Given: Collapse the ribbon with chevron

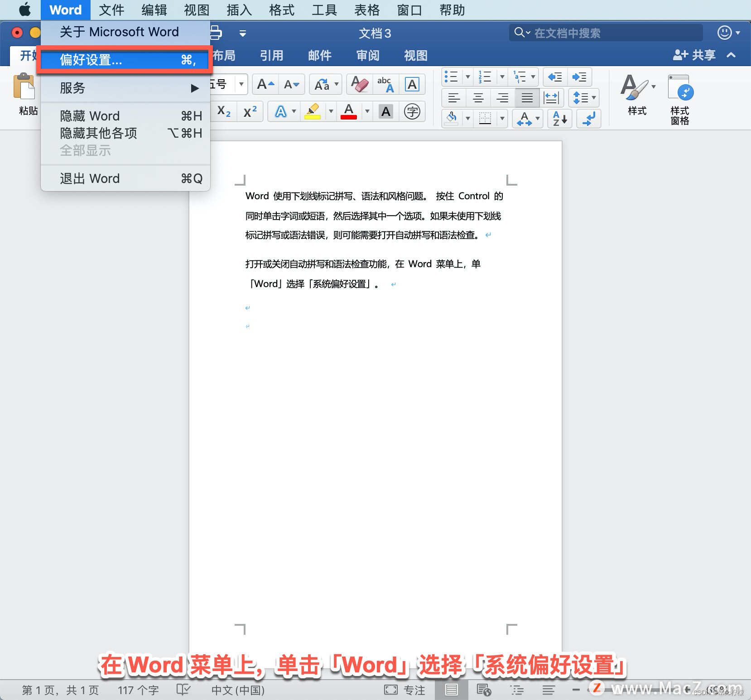Looking at the screenshot, I should coord(731,55).
